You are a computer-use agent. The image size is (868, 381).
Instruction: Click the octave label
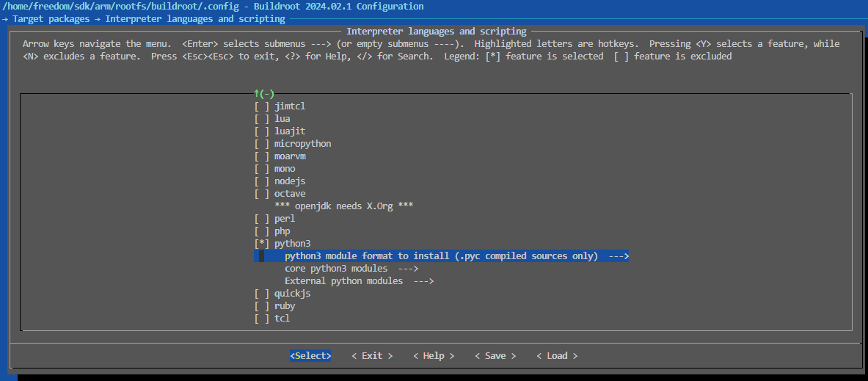pos(290,193)
